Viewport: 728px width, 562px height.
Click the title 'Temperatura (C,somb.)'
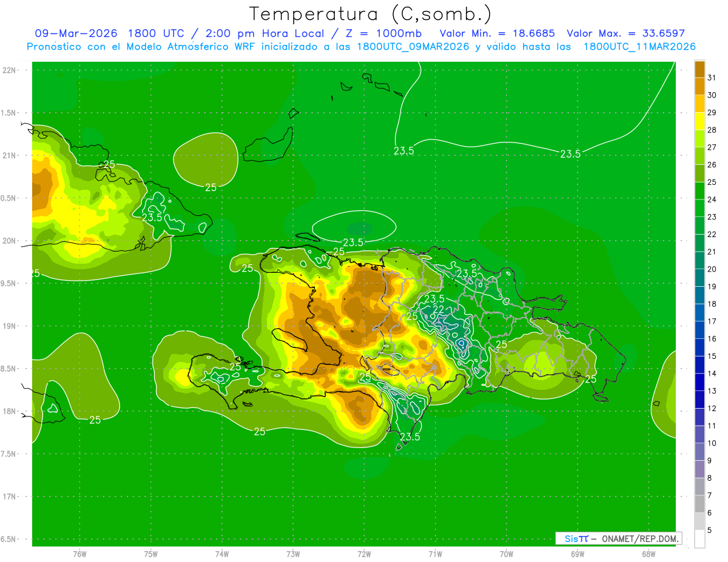(x=371, y=14)
